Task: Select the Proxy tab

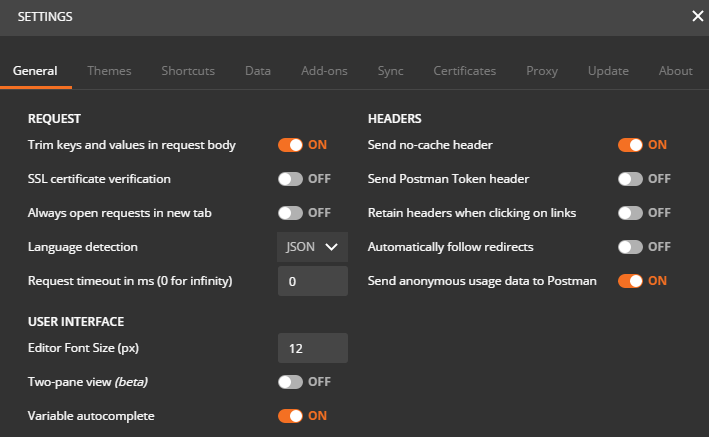Action: point(542,71)
